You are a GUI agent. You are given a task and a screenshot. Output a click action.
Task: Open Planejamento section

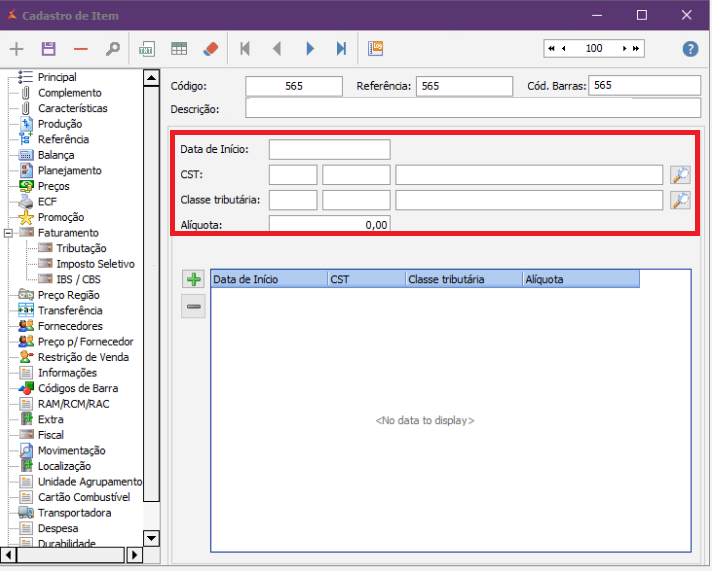click(69, 170)
